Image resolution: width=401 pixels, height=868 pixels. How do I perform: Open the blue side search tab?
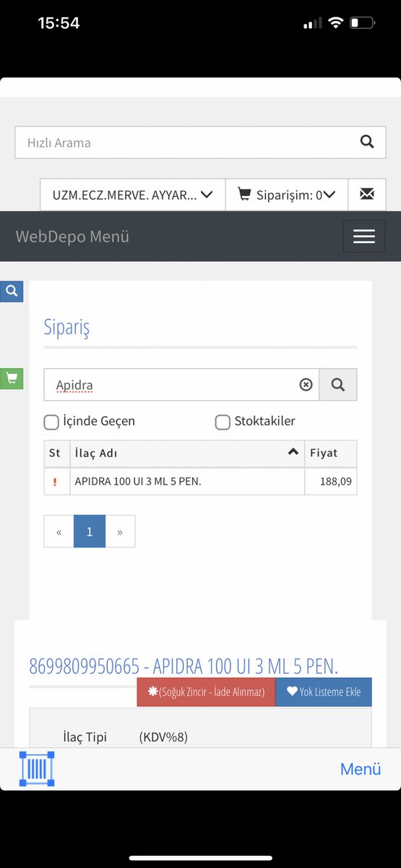(x=12, y=292)
